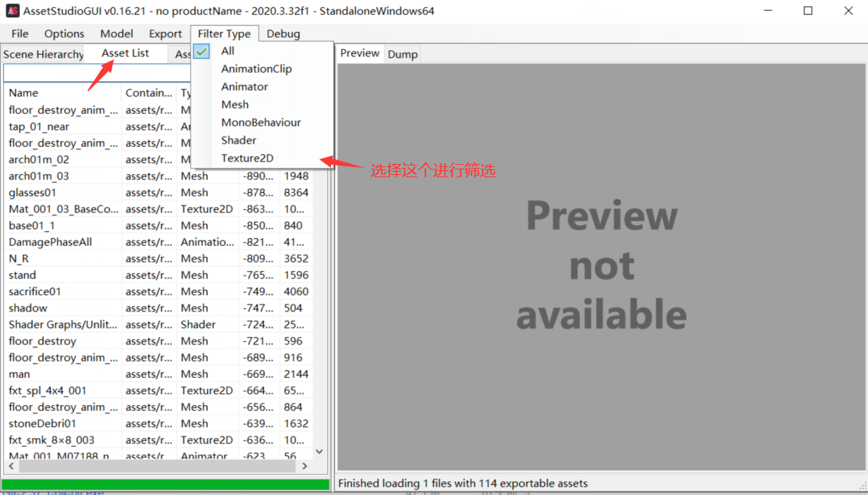Close the Filter Type menu
This screenshot has height=495, width=868.
click(x=224, y=34)
